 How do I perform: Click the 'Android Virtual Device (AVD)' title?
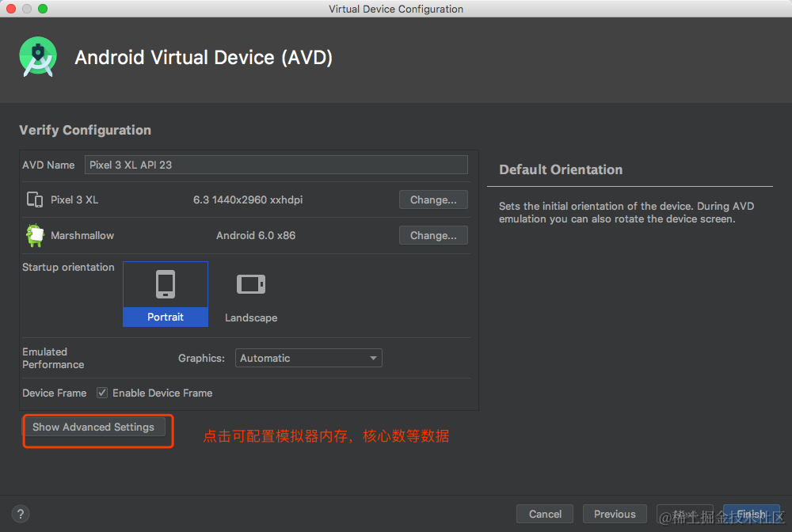click(204, 57)
